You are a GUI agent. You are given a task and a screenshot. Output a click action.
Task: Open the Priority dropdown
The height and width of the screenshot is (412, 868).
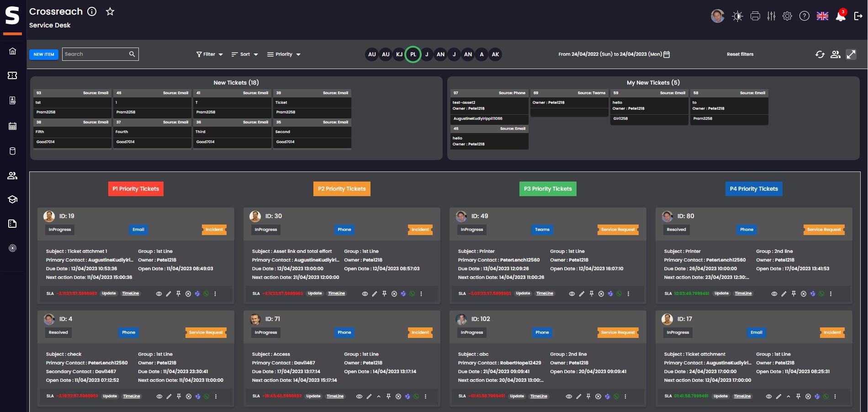click(284, 54)
